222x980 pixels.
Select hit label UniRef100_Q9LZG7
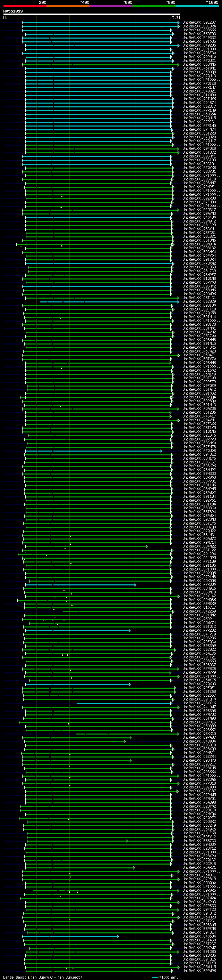[199, 23]
